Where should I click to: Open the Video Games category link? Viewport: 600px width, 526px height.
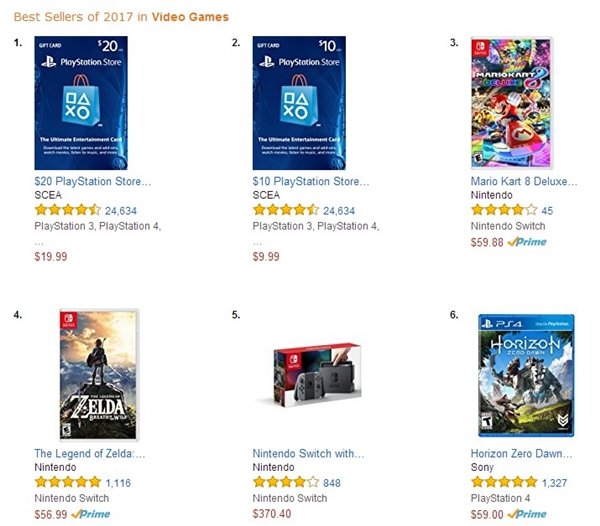pos(189,17)
